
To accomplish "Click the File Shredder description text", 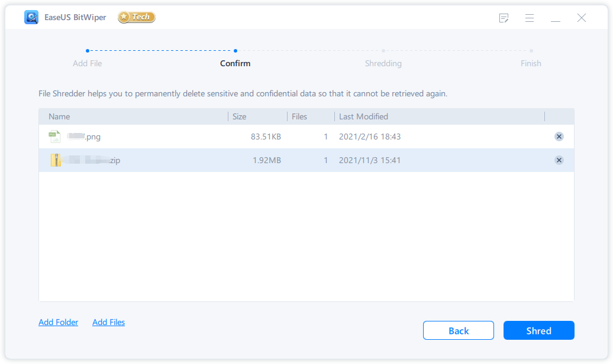I will tap(243, 94).
